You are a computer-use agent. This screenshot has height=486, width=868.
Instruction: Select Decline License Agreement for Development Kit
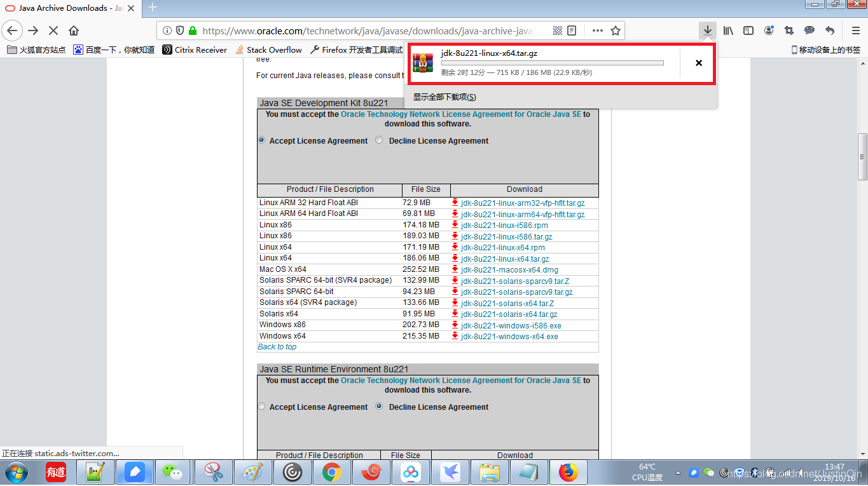(380, 140)
